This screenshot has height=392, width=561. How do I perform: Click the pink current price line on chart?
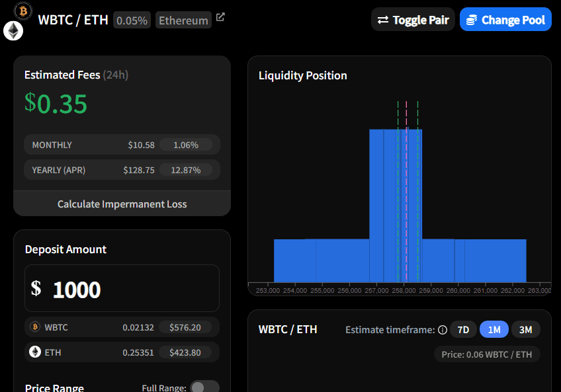(406, 192)
